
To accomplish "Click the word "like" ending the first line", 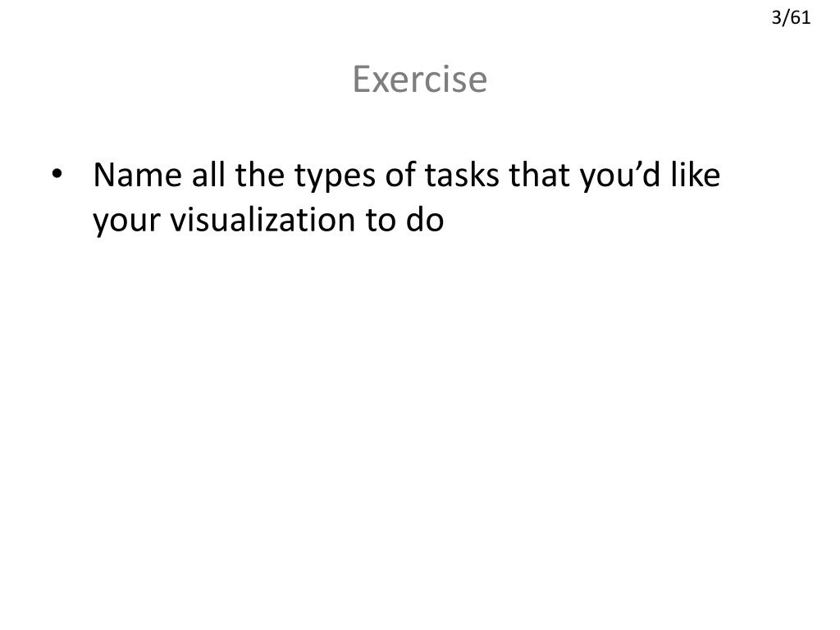I will point(696,174).
